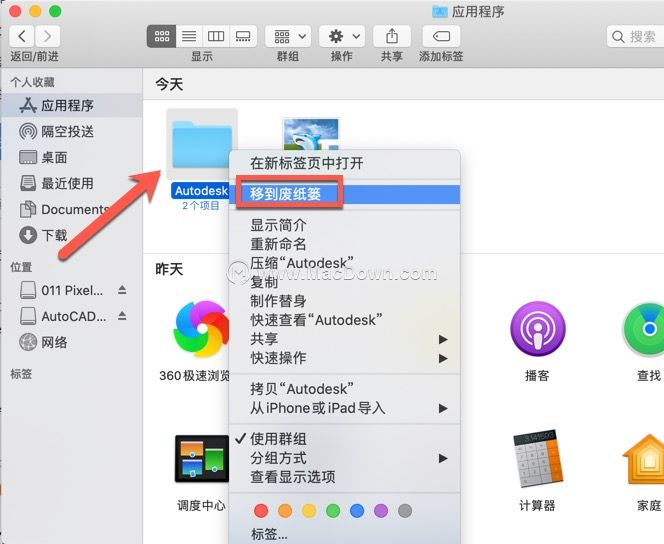This screenshot has height=544, width=664.
Task: Expand the Group By (分组方式) submenu
Action: [x=344, y=458]
